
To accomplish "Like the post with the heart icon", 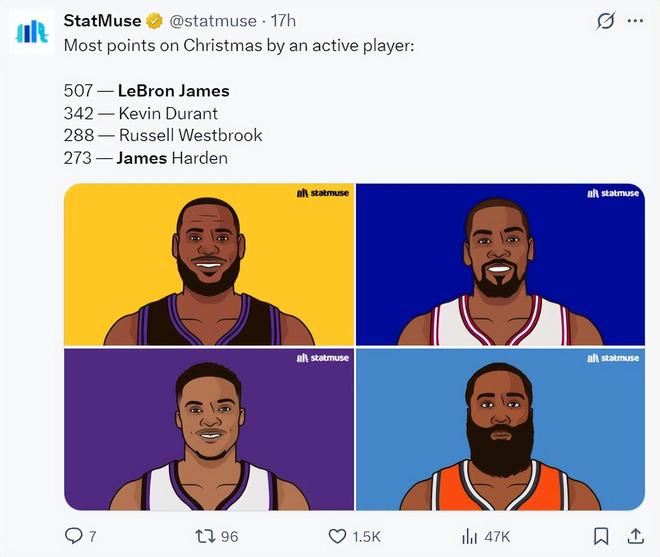I will (x=338, y=537).
